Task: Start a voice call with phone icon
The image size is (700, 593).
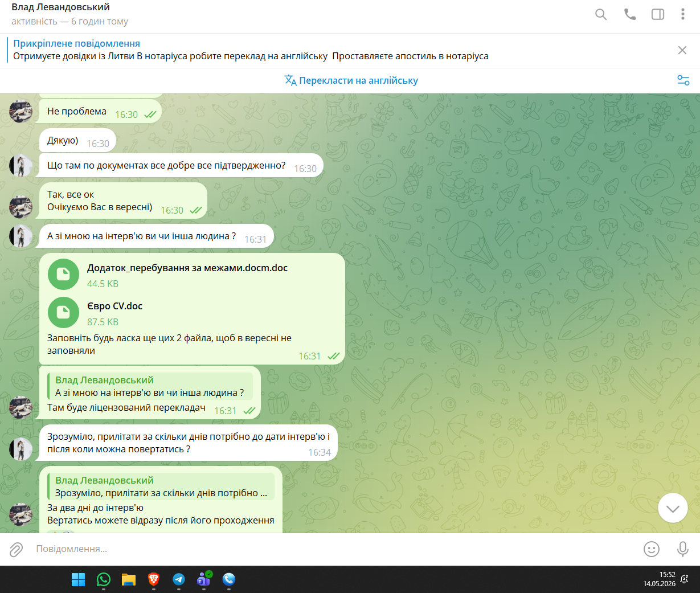Action: [x=630, y=14]
